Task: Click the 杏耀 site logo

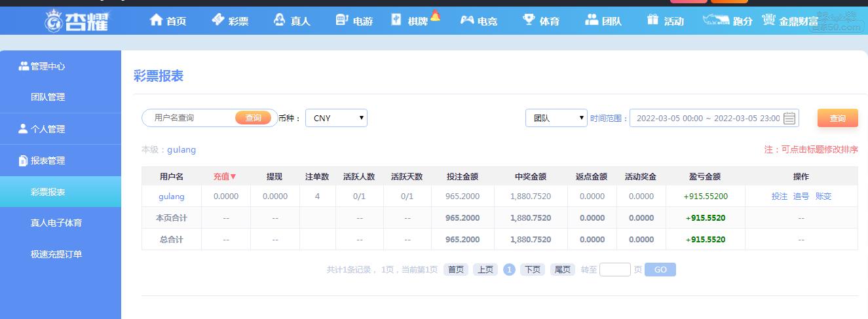Action: tap(77, 20)
